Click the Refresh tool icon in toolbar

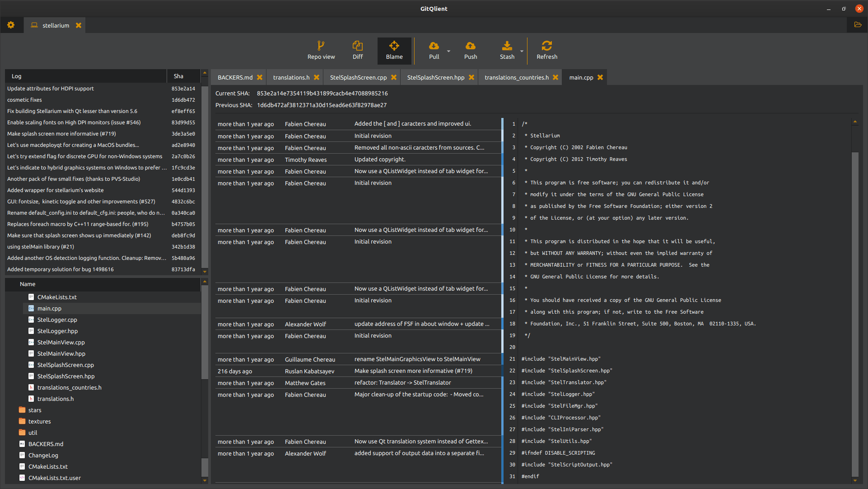[x=546, y=46]
